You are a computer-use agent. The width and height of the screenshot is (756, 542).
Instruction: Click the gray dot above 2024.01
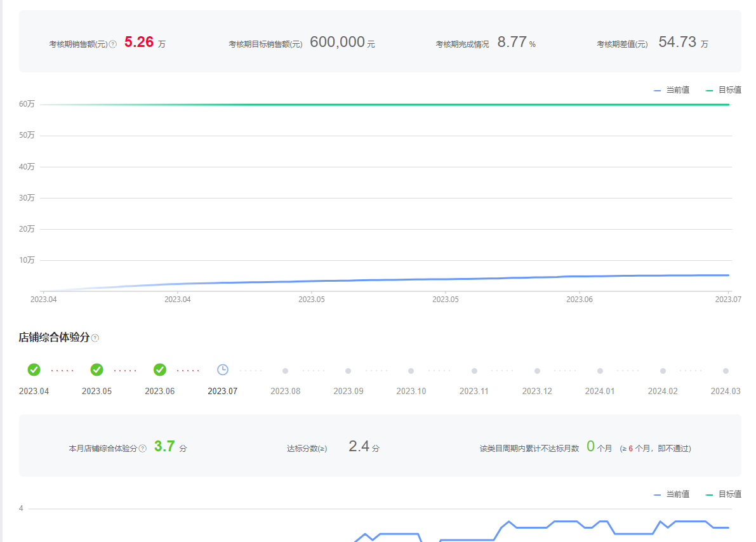point(600,371)
